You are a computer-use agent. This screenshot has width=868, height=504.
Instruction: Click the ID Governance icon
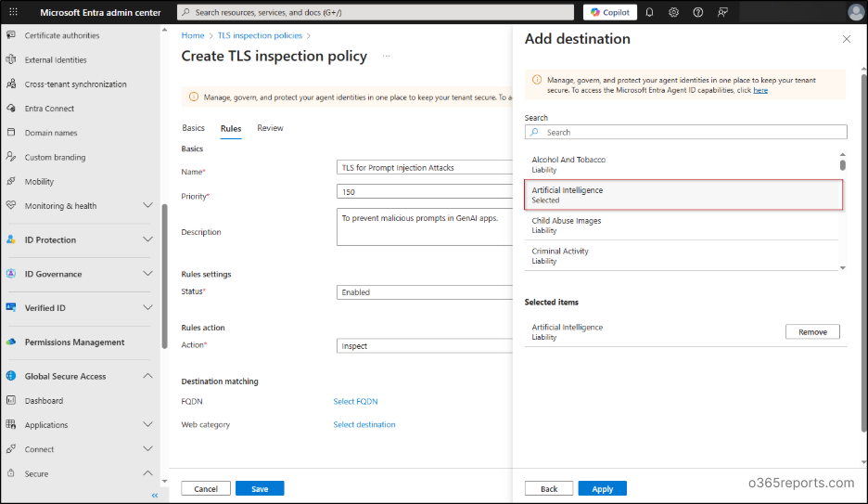[11, 274]
